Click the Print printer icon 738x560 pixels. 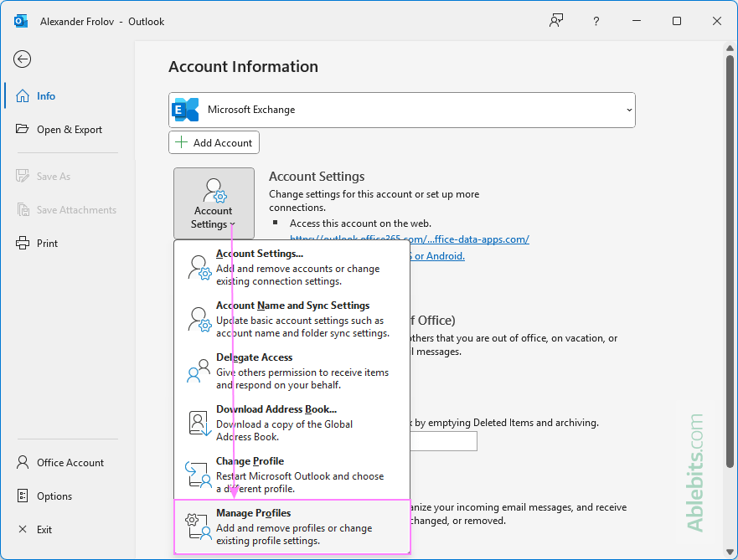tap(23, 243)
